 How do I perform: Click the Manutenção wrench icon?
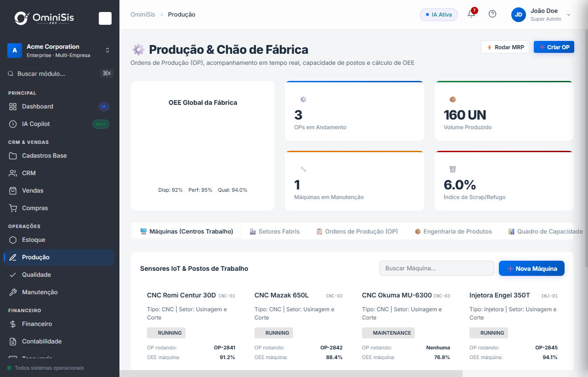click(x=13, y=292)
